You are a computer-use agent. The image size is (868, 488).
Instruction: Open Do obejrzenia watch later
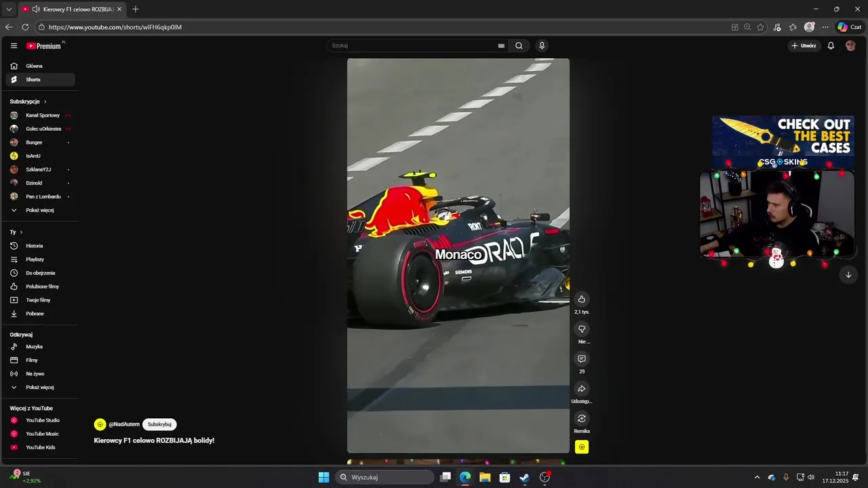(x=41, y=273)
